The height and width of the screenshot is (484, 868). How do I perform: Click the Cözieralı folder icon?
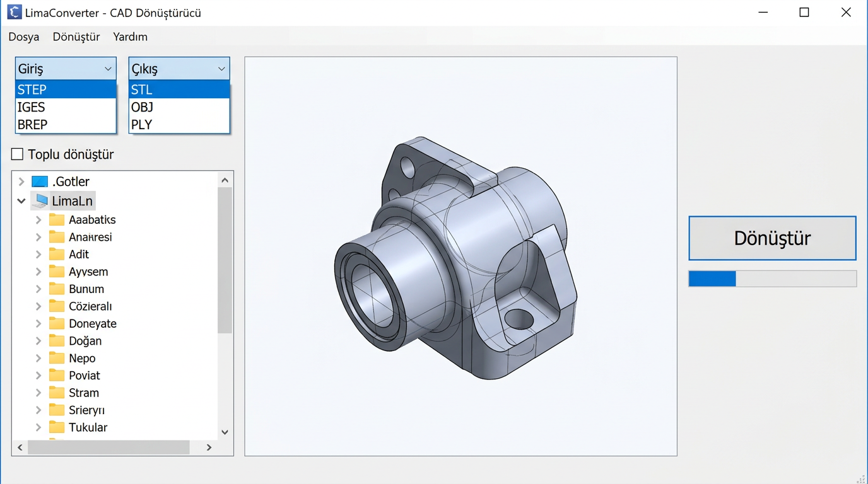tap(57, 306)
